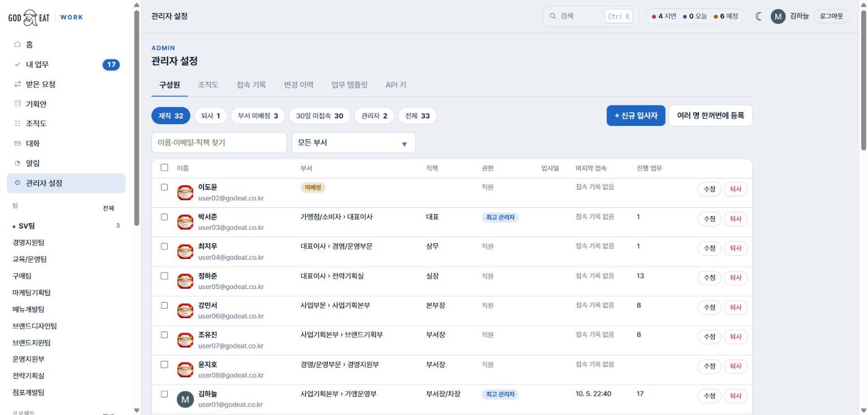Click 수정 for 이도윤

tap(709, 190)
